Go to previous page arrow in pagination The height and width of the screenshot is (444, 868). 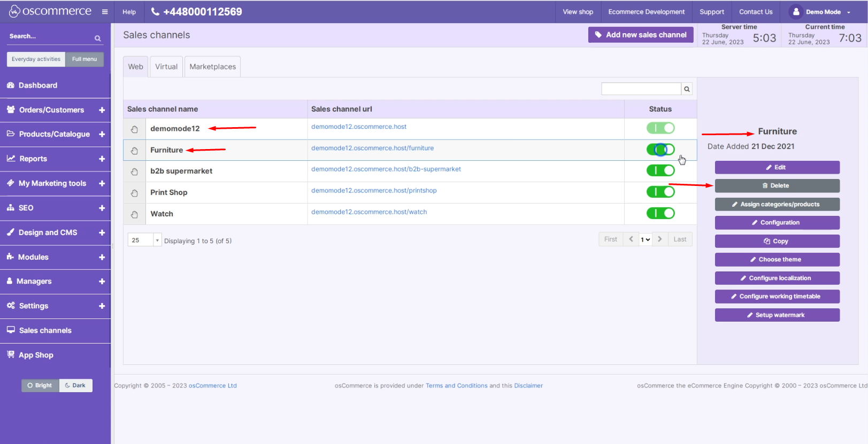[631, 239]
